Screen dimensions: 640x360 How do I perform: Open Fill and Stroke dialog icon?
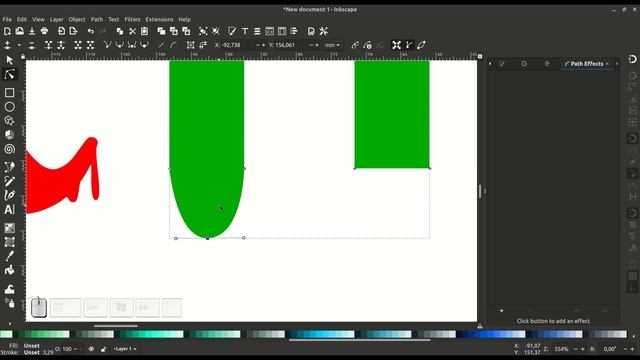pyautogui.click(x=232, y=31)
